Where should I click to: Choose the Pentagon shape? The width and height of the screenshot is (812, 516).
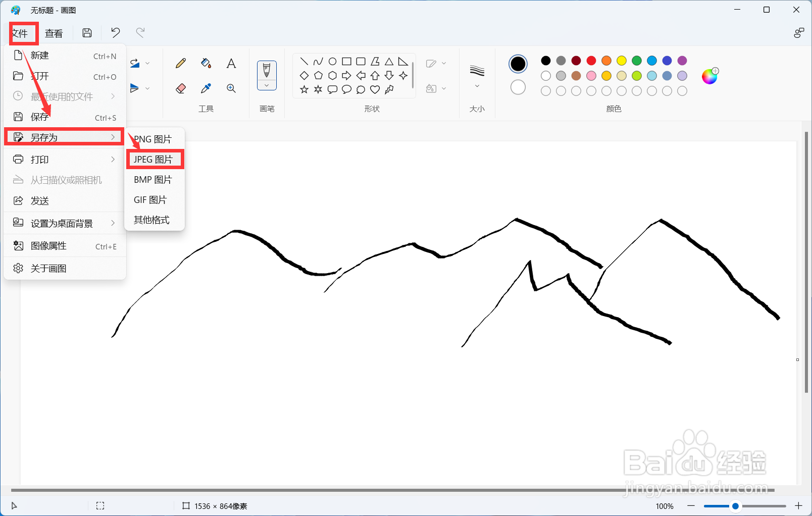pyautogui.click(x=318, y=76)
